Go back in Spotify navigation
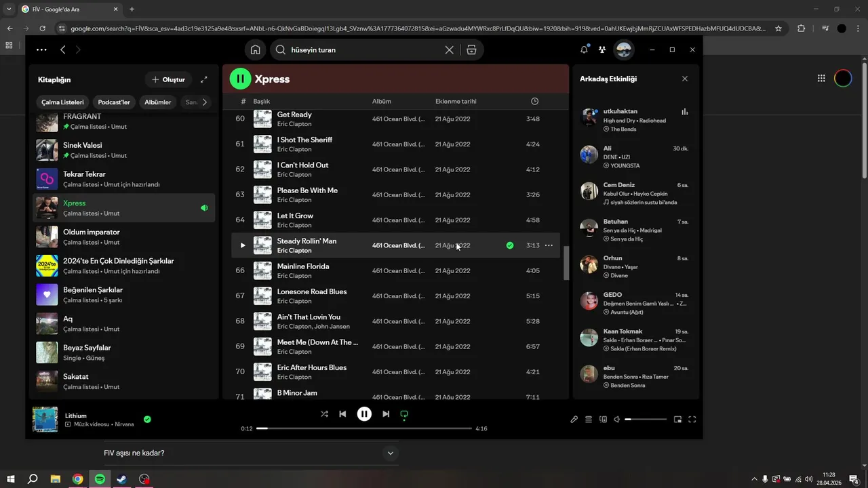The image size is (868, 488). click(63, 49)
